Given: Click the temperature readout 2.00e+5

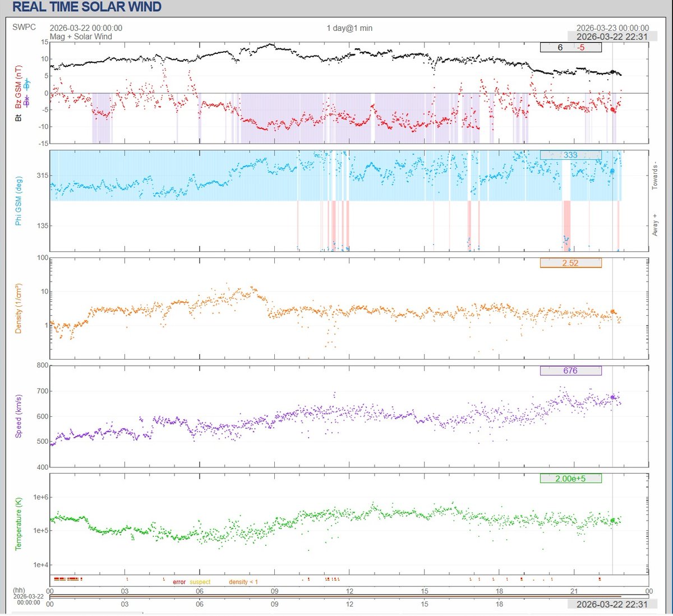Looking at the screenshot, I should (570, 479).
